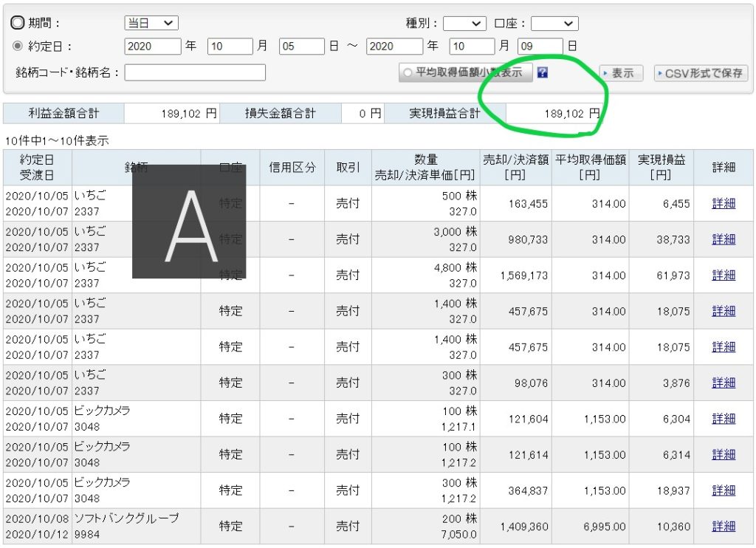The image size is (756, 548).
Task: Click the 10件中1～10件表示 text
Action: [x=57, y=141]
